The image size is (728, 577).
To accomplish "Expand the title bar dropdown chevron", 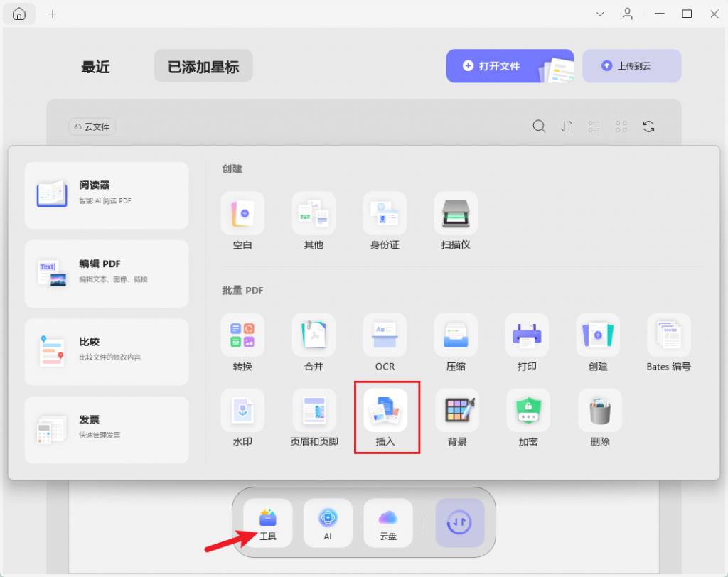I will point(600,14).
